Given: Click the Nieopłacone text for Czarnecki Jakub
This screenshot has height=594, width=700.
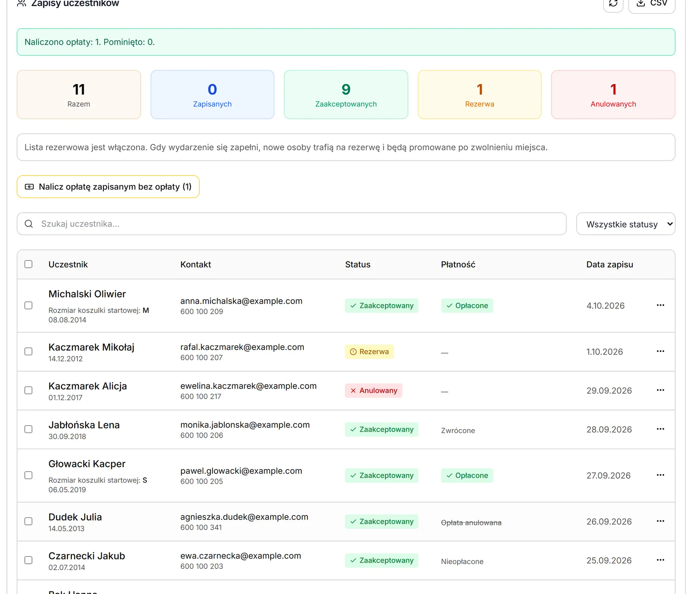Looking at the screenshot, I should click(462, 562).
